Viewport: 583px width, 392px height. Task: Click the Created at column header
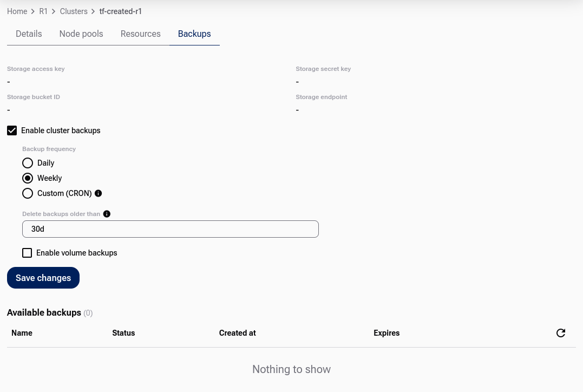coord(237,333)
